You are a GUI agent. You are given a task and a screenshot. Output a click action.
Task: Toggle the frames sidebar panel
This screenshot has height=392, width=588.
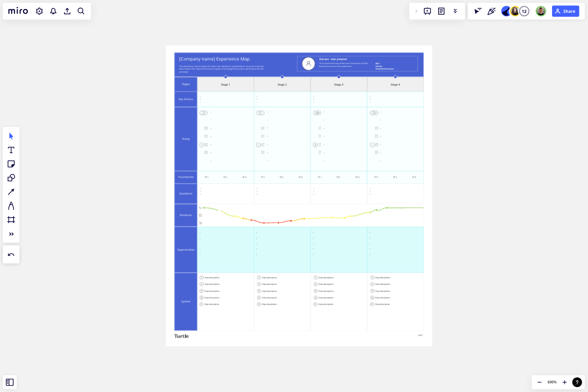(x=10, y=382)
